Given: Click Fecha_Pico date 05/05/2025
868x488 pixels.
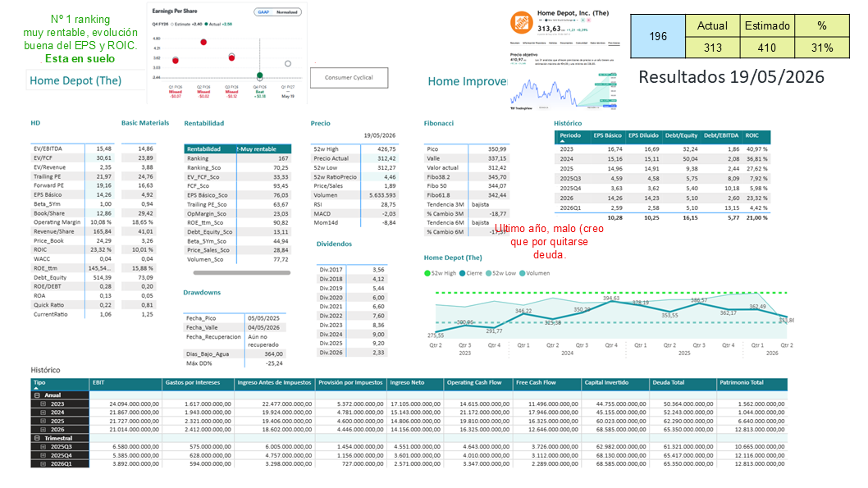Looking at the screenshot, I should 263,319.
